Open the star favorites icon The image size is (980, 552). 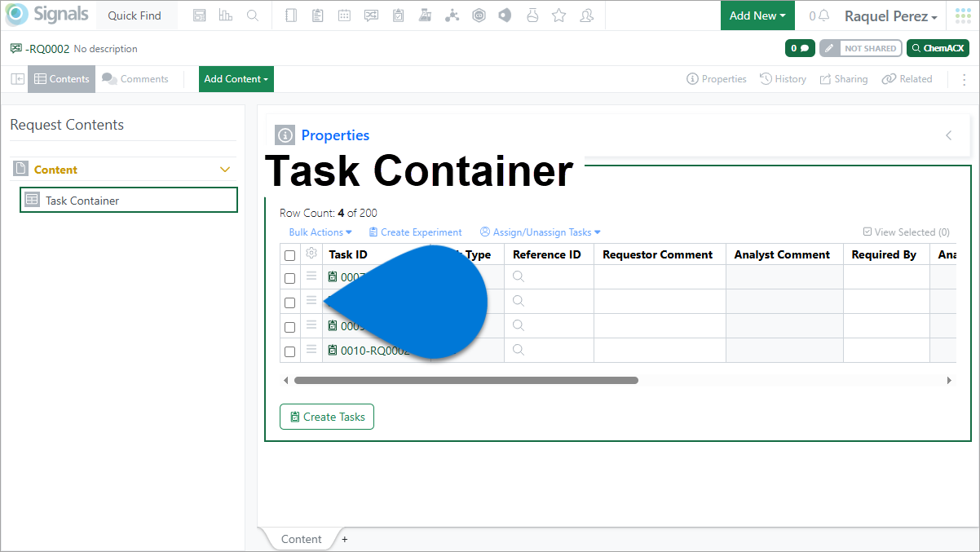(558, 15)
